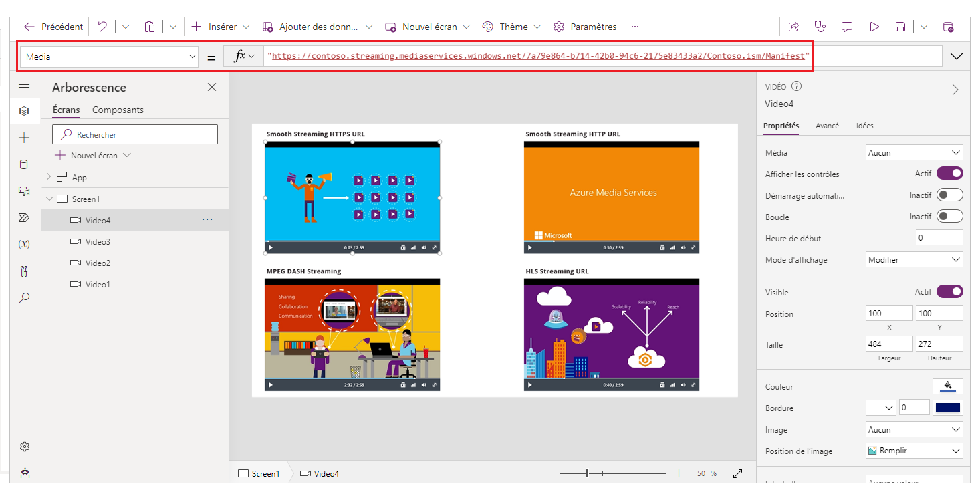This screenshot has height=488, width=980.
Task: Click the Précédent back button
Action: 53,27
